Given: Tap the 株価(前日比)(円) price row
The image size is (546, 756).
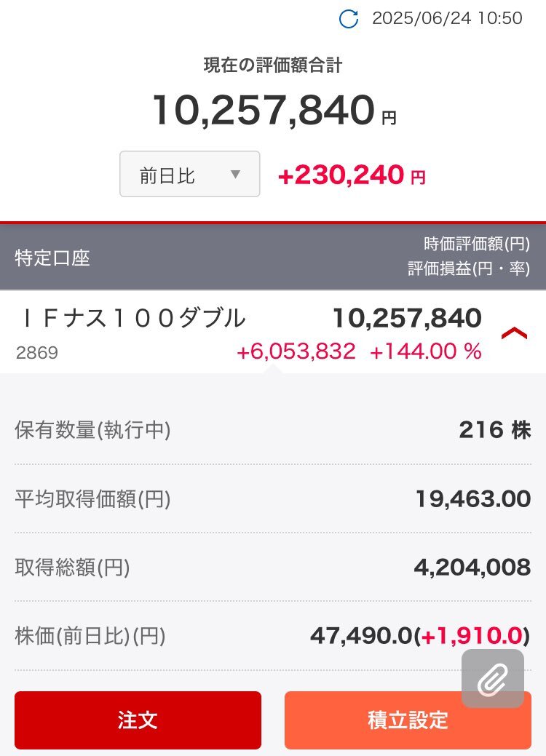Looking at the screenshot, I should click(x=273, y=635).
